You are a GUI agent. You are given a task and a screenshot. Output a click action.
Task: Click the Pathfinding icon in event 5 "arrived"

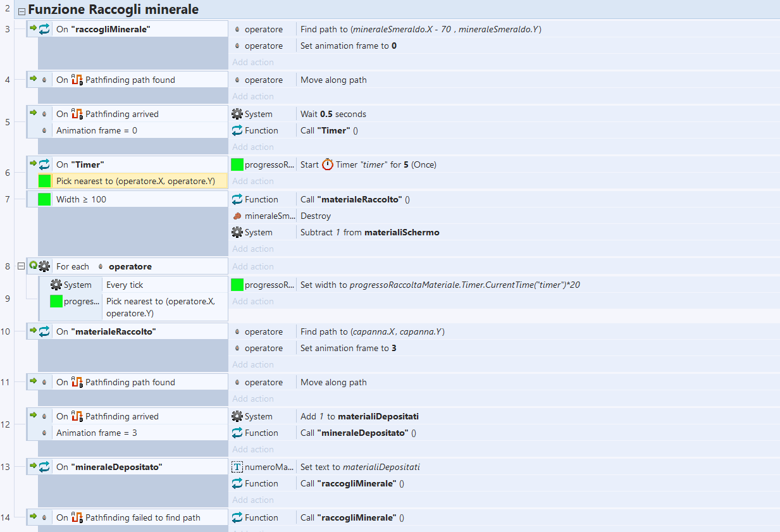coord(77,114)
